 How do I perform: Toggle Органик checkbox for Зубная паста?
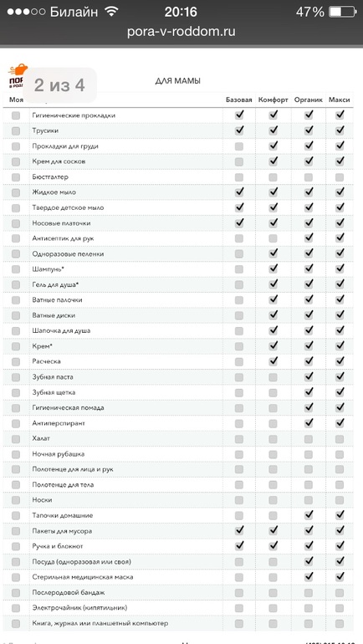pyautogui.click(x=309, y=376)
